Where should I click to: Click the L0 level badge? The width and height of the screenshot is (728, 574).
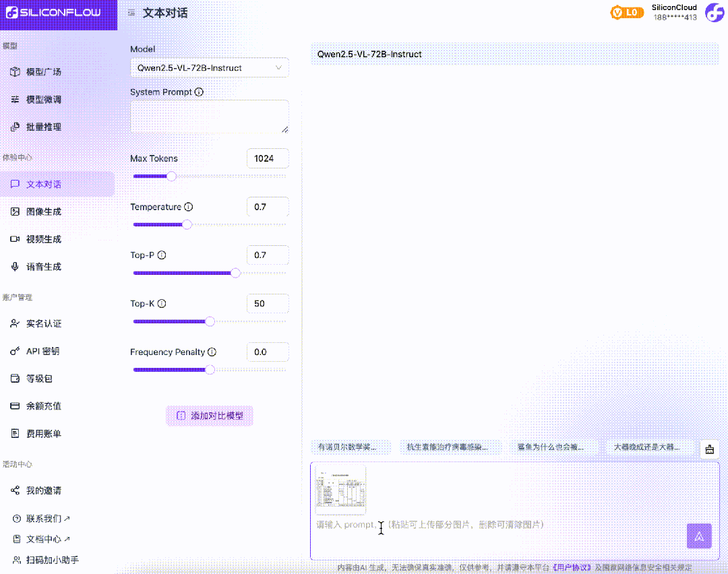click(627, 13)
